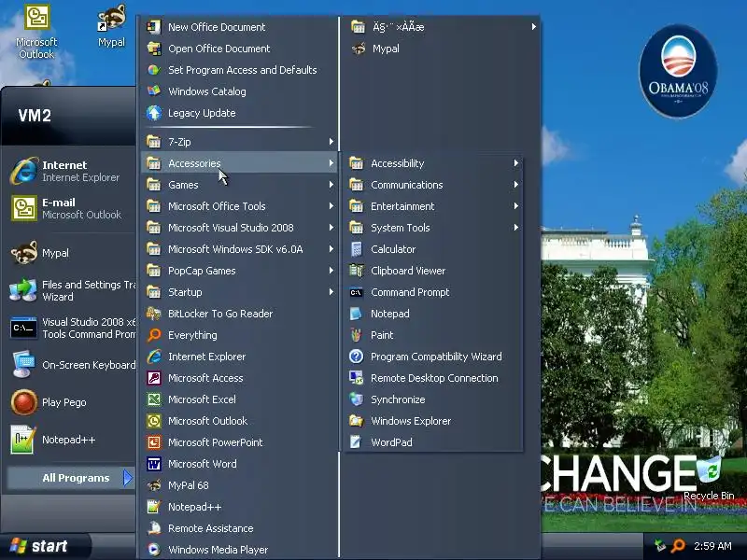Expand System Tools submenu
The height and width of the screenshot is (560, 747).
433,227
